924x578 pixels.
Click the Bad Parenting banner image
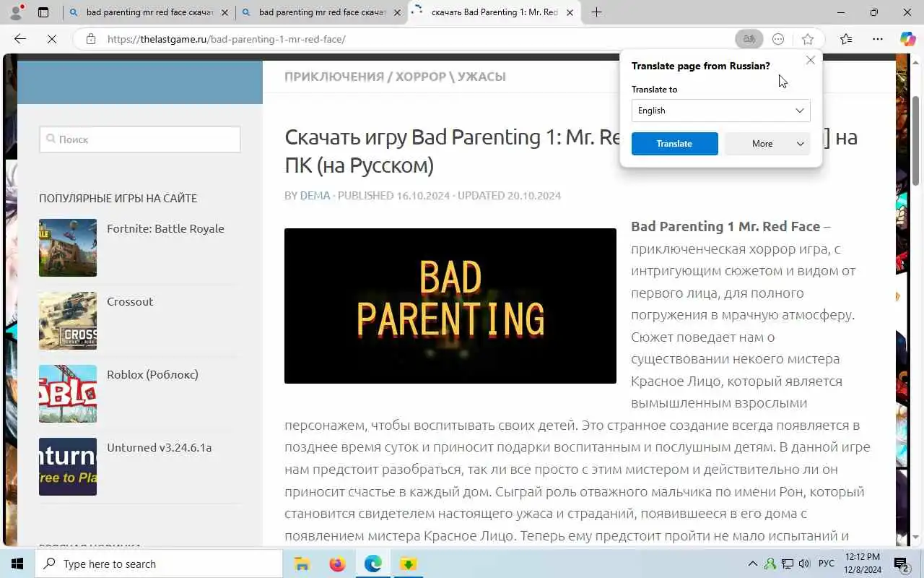click(x=450, y=306)
